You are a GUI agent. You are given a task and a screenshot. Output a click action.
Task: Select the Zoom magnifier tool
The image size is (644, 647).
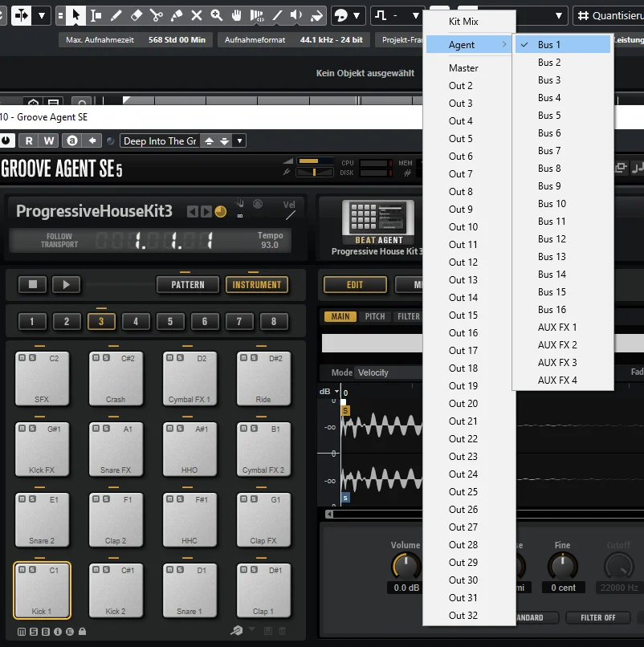pyautogui.click(x=216, y=16)
